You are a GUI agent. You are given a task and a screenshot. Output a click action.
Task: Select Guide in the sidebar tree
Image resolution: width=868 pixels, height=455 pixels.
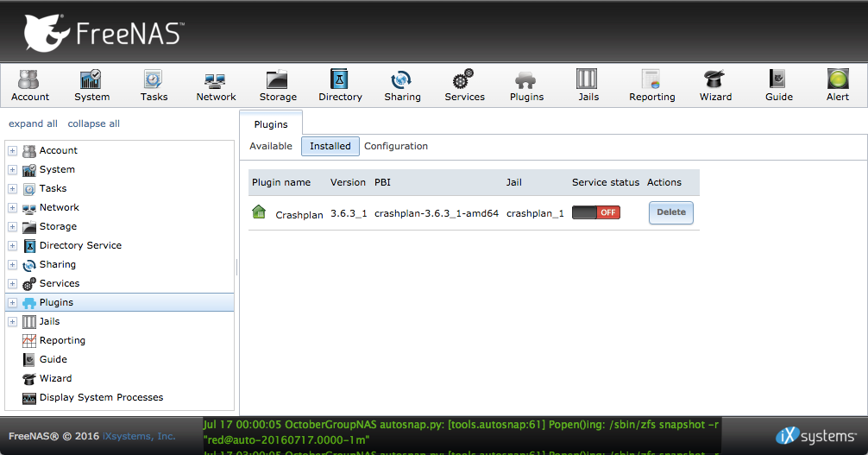(x=53, y=359)
